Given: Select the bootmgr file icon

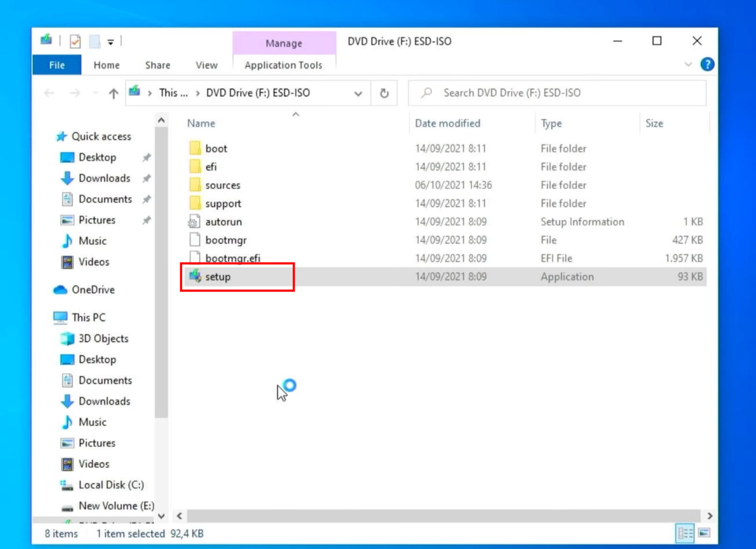Looking at the screenshot, I should point(195,240).
